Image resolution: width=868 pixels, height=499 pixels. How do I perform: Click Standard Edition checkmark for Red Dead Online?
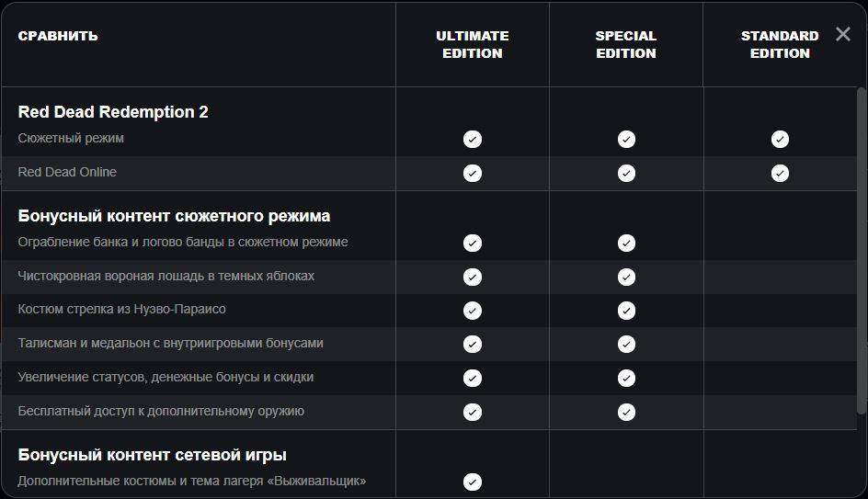click(780, 173)
